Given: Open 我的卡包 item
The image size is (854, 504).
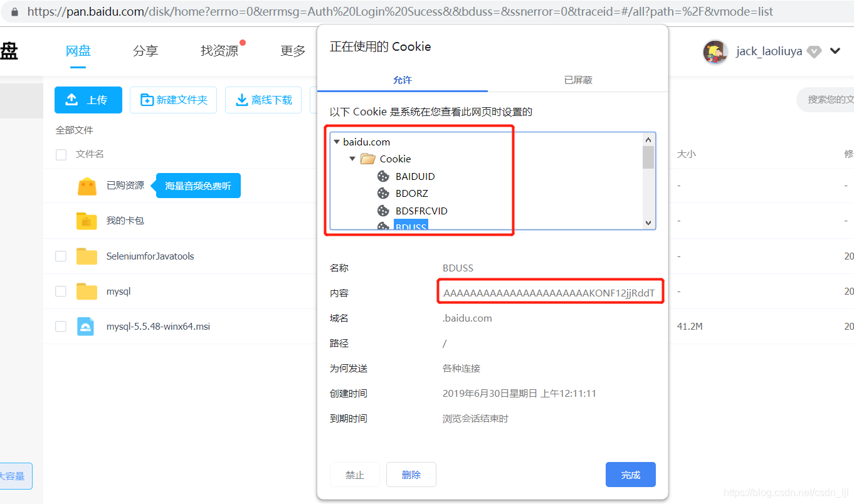Looking at the screenshot, I should click(x=125, y=221).
